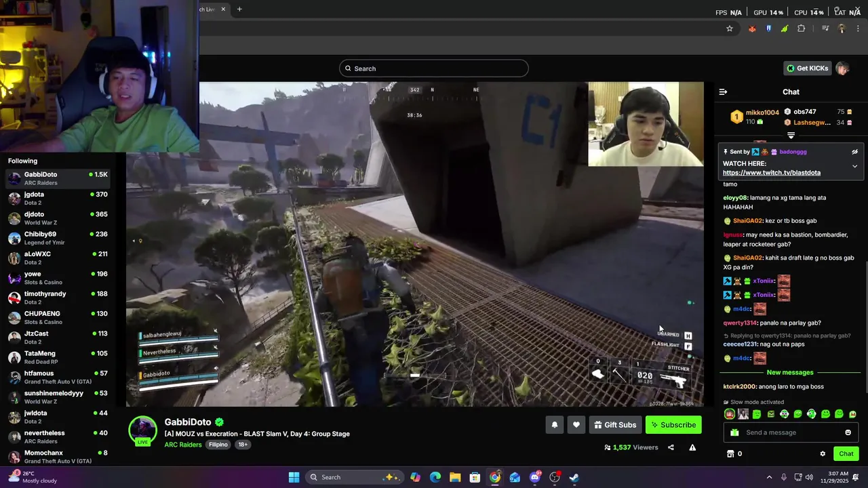
Task: Click ktclrk2000 username in chat
Action: [x=739, y=387]
